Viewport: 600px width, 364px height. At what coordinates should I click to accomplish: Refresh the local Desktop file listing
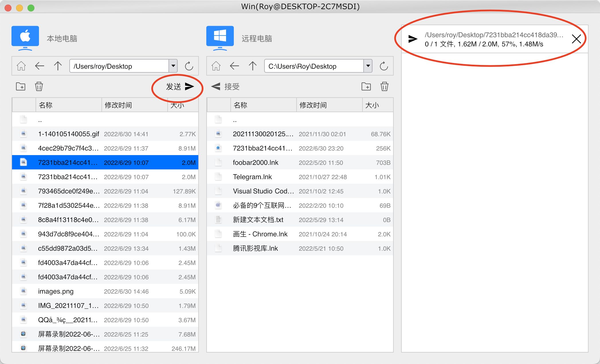[189, 66]
